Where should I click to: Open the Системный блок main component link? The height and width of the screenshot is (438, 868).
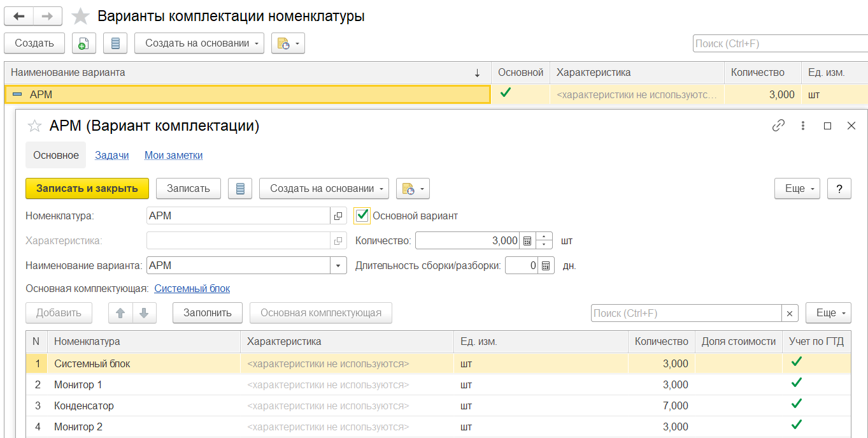click(x=192, y=289)
